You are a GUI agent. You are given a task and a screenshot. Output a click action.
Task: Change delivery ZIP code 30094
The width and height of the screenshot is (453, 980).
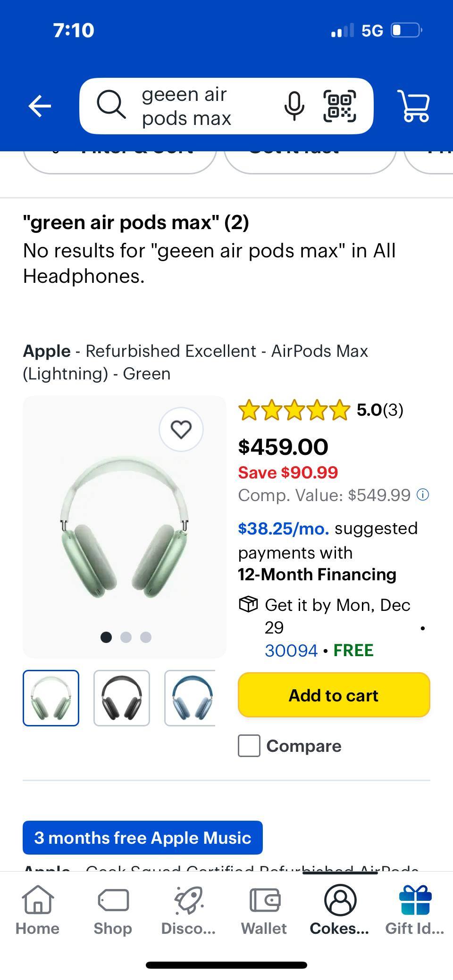click(x=291, y=651)
